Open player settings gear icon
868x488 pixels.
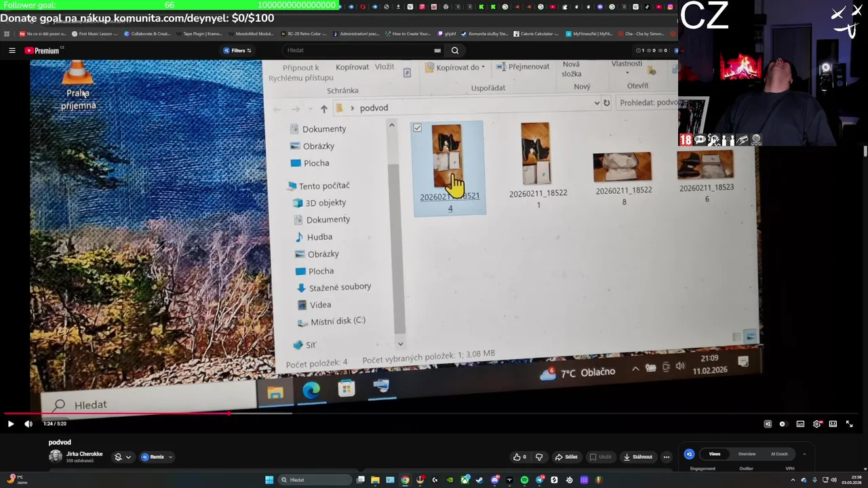point(816,424)
